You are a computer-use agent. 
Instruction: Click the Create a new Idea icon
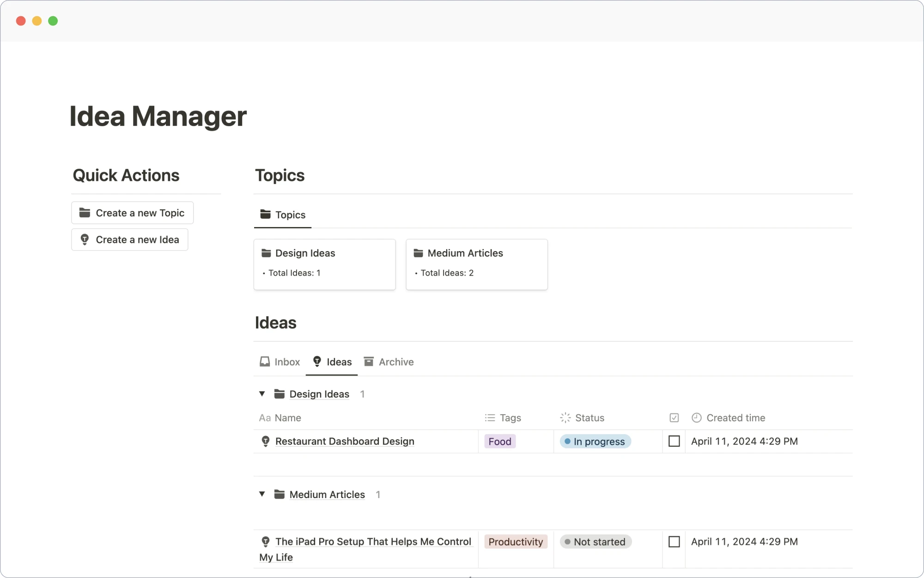[x=85, y=239]
